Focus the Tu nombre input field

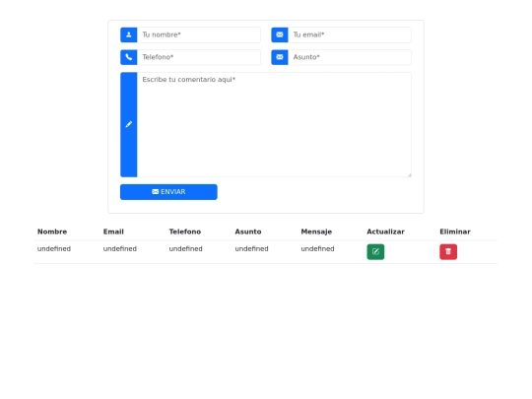[199, 34]
